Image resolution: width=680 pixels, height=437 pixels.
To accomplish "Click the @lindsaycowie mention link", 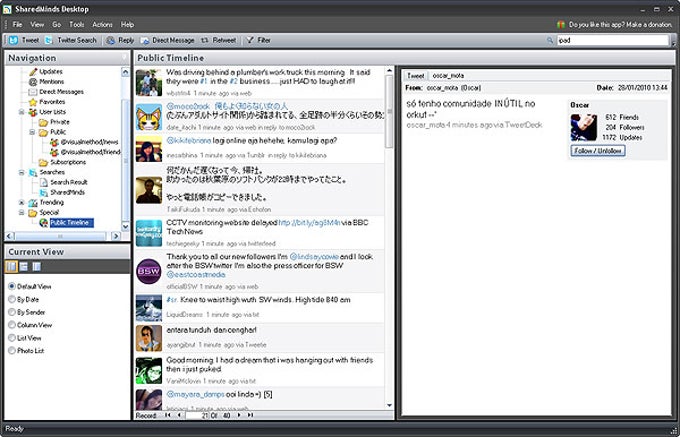I will pyautogui.click(x=314, y=257).
